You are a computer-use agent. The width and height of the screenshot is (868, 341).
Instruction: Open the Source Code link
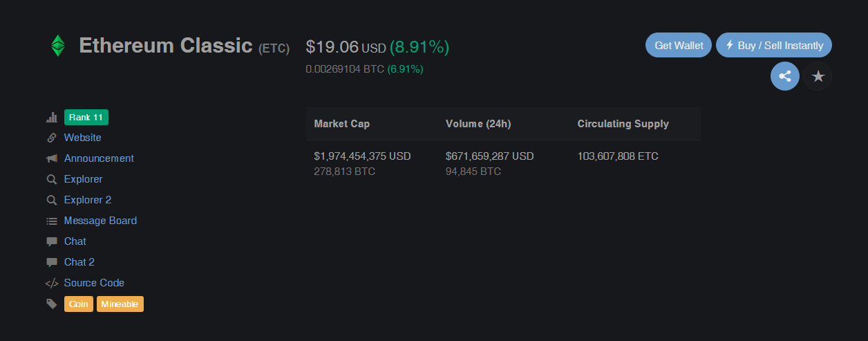(94, 283)
